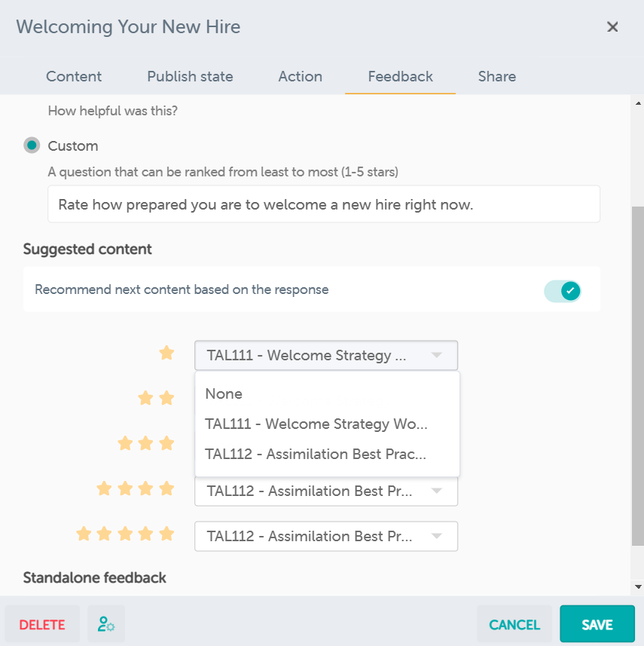
Task: Click the two-star rating icon
Action: [x=156, y=398]
